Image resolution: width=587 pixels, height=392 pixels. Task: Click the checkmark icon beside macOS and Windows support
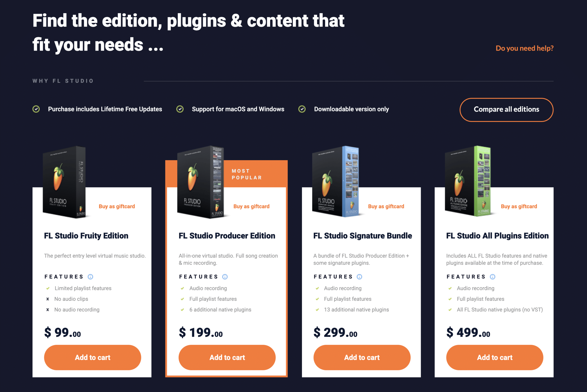point(180,109)
